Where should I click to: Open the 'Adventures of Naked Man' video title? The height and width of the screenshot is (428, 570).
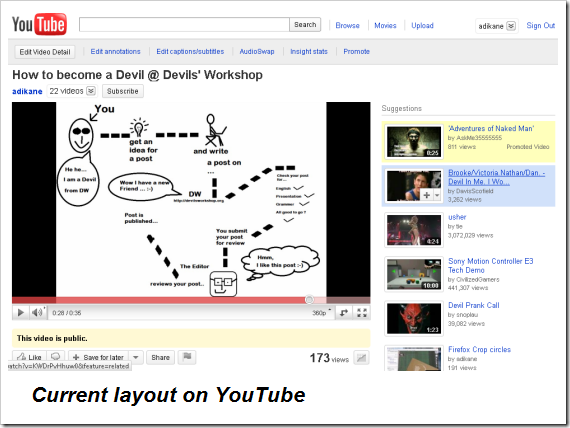click(x=491, y=128)
